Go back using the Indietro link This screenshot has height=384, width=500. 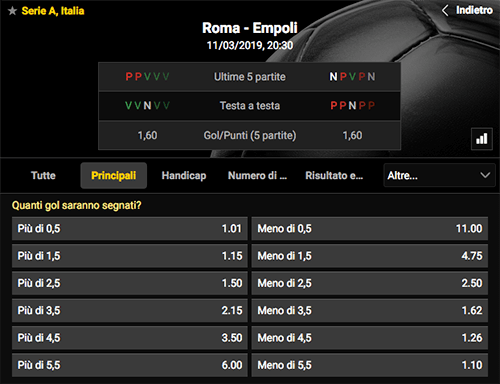pyautogui.click(x=474, y=10)
